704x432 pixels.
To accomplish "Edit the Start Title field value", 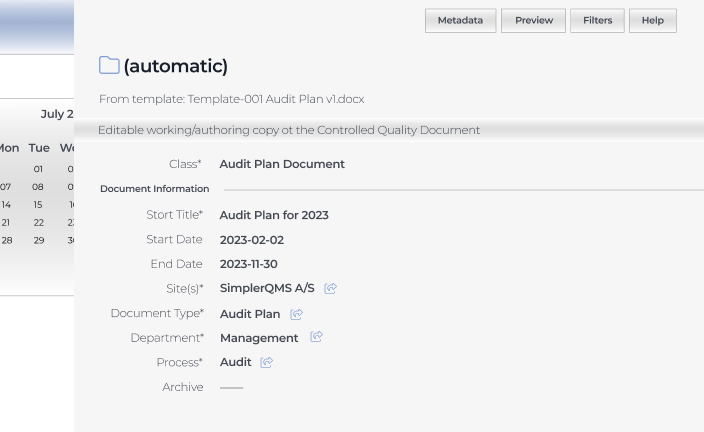I will click(274, 215).
